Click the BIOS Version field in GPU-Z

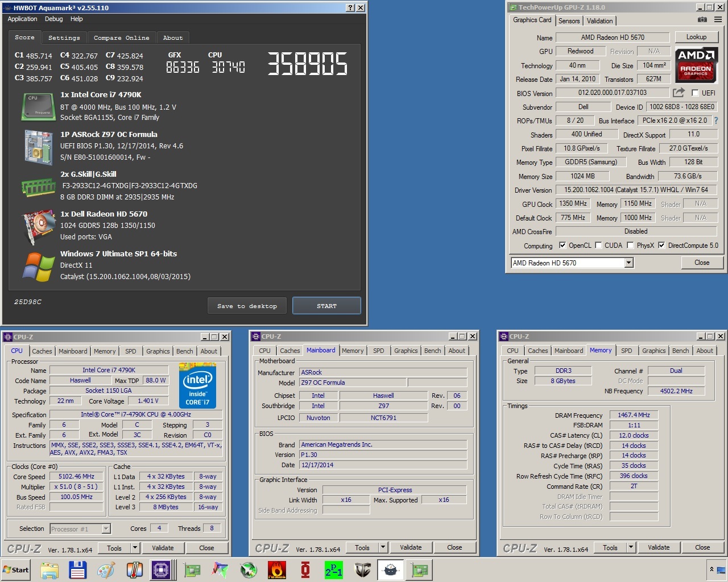pyautogui.click(x=613, y=93)
